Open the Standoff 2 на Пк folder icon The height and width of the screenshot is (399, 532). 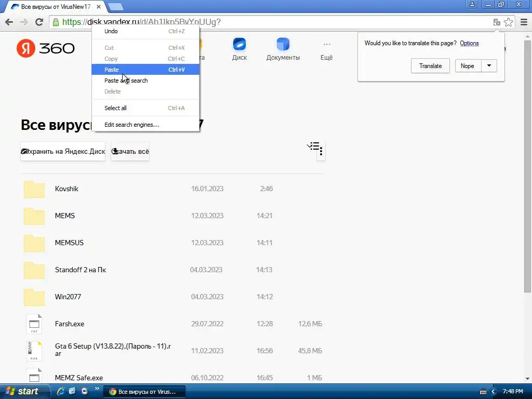34,270
